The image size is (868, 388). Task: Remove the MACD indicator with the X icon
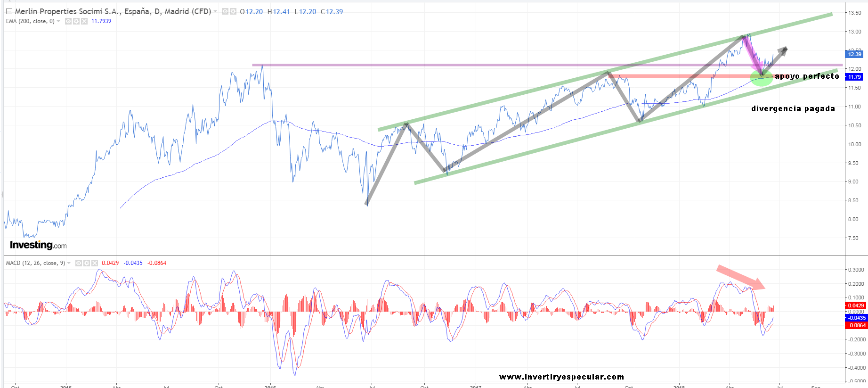tap(95, 263)
